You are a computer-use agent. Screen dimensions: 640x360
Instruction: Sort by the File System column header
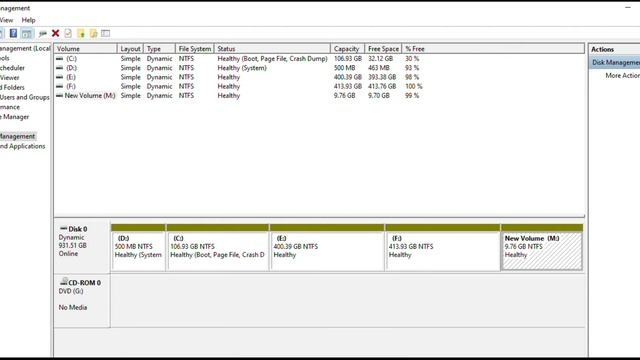[195, 49]
